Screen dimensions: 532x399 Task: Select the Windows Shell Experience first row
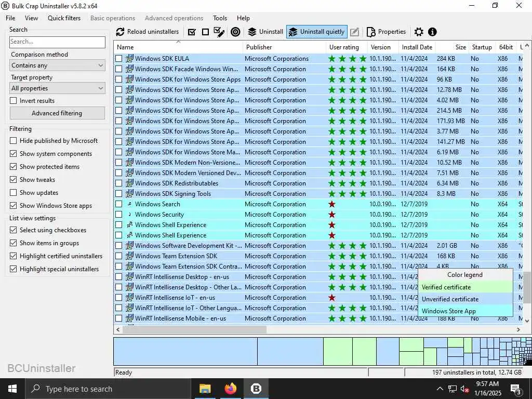(317, 225)
